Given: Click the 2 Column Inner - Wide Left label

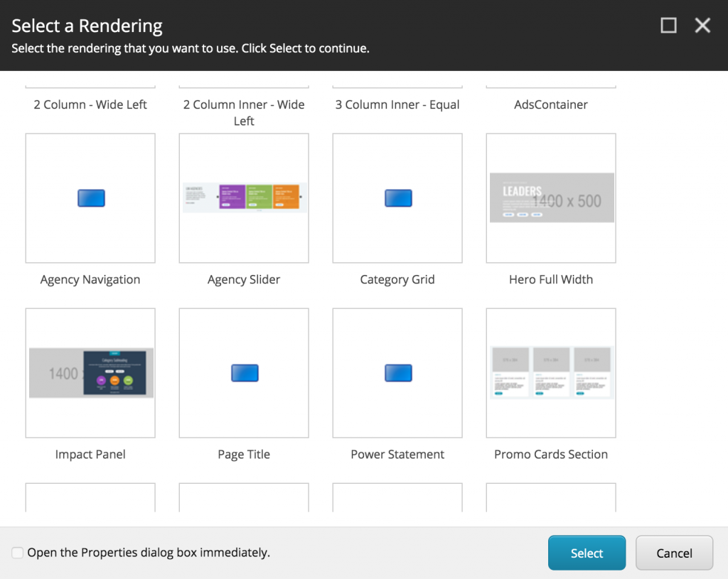Looking at the screenshot, I should 244,113.
